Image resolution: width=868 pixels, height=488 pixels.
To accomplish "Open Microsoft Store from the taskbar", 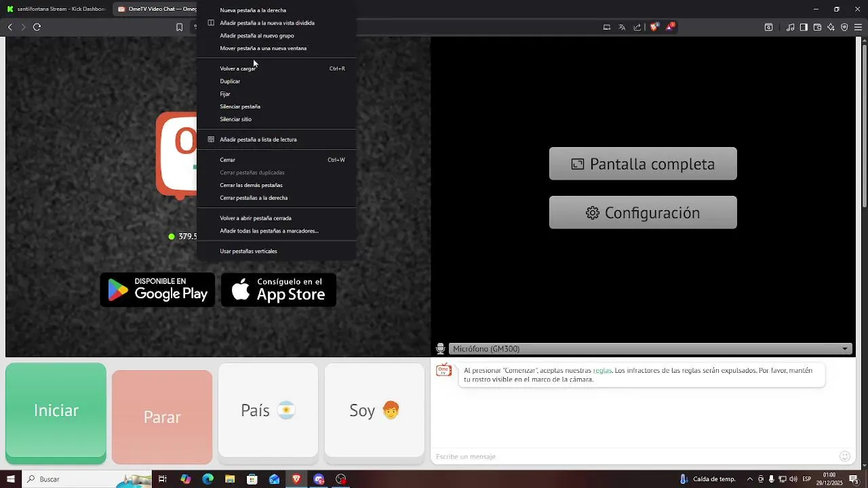I will pyautogui.click(x=252, y=479).
